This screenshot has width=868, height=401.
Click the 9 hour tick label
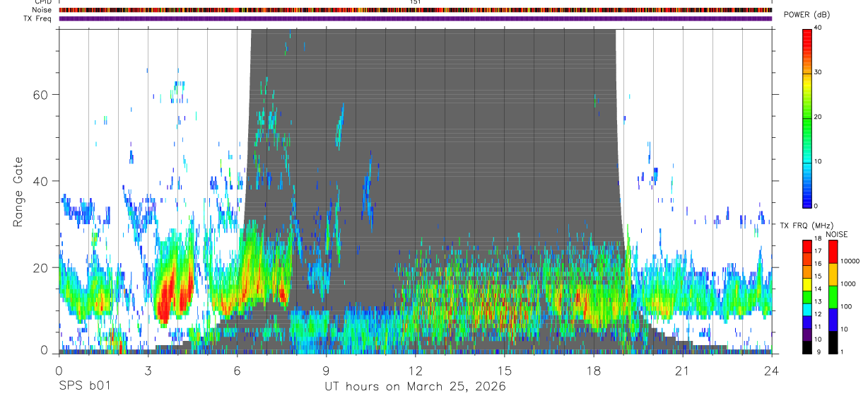point(326,370)
